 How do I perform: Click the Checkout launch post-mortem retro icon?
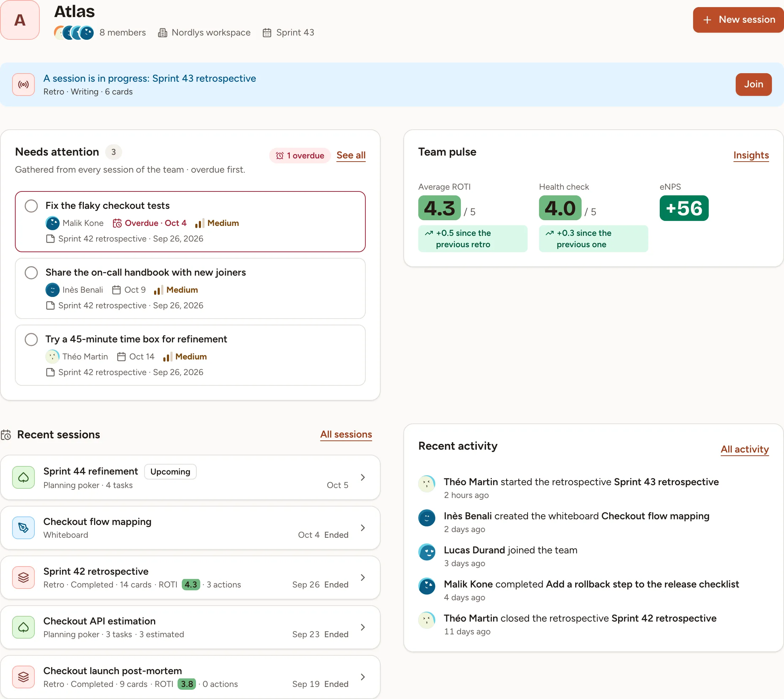[x=23, y=677]
